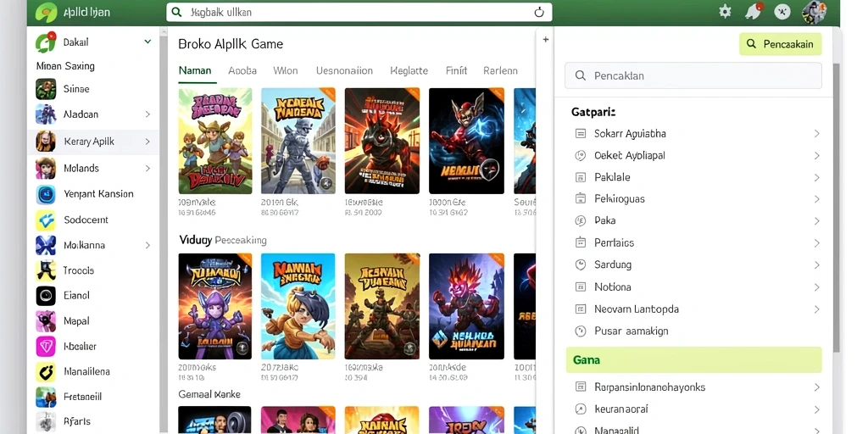Select the Troocls sidebar app icon
This screenshot has width=868, height=434.
coord(46,270)
